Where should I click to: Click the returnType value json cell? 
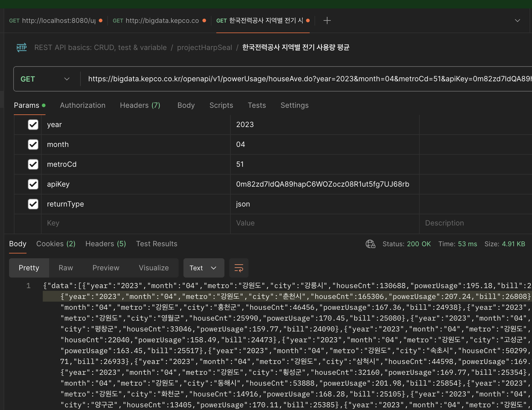pyautogui.click(x=325, y=204)
